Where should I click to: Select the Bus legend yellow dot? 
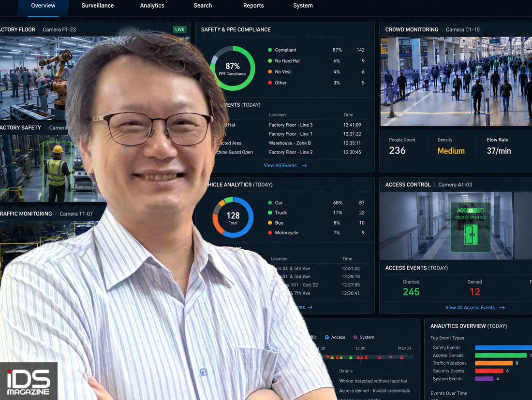(270, 223)
